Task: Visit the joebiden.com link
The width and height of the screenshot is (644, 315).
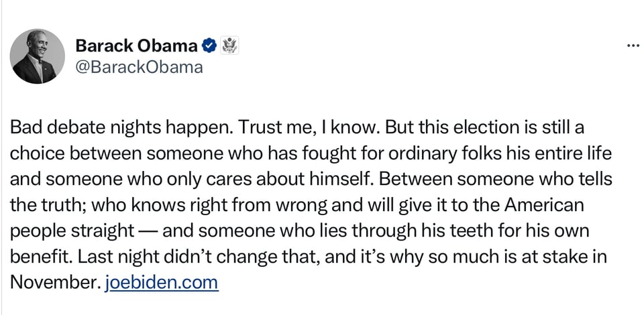Action: pyautogui.click(x=162, y=282)
